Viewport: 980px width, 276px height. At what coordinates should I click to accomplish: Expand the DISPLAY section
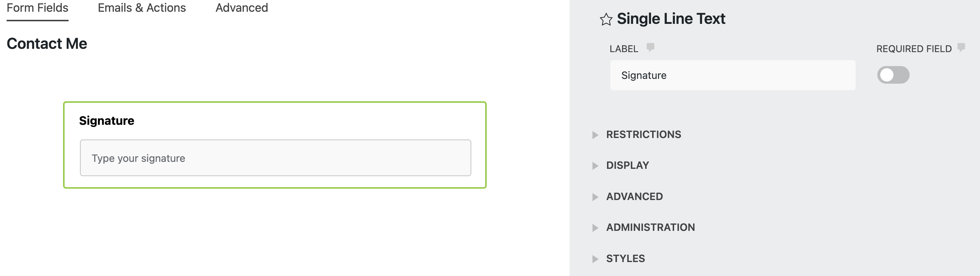coord(628,166)
